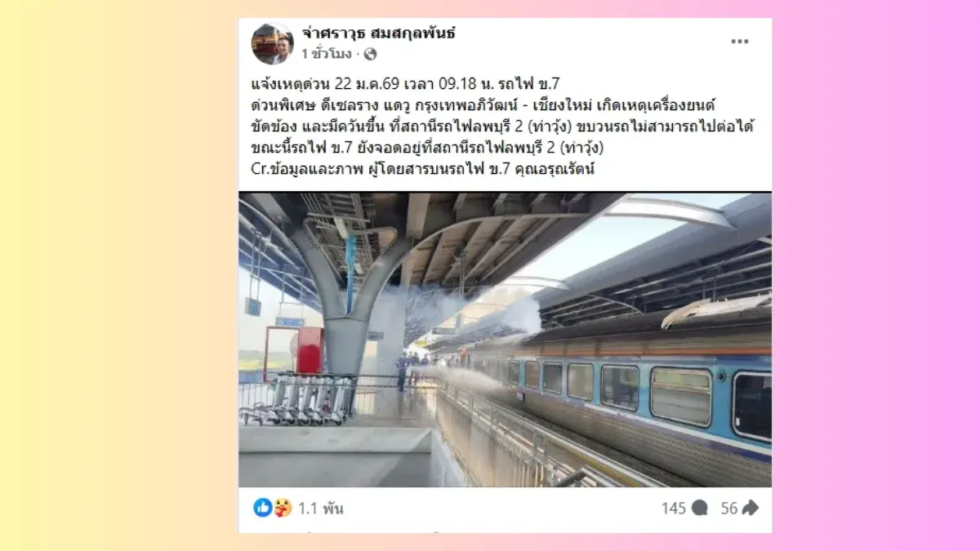980x551 pixels.
Task: Open the three-dots post options menu
Action: click(x=739, y=42)
